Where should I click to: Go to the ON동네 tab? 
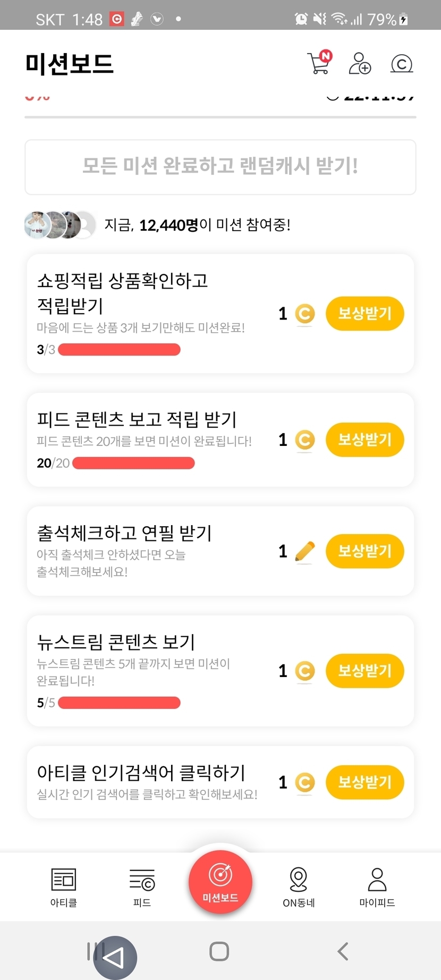tap(299, 887)
